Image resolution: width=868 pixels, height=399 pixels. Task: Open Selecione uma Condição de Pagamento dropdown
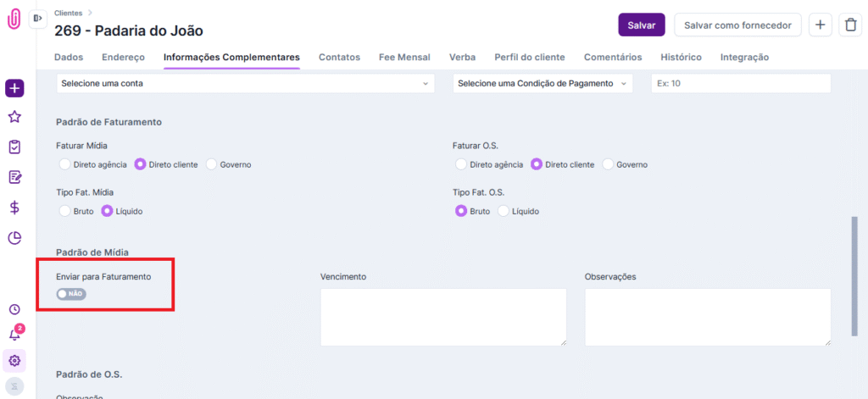pos(542,84)
